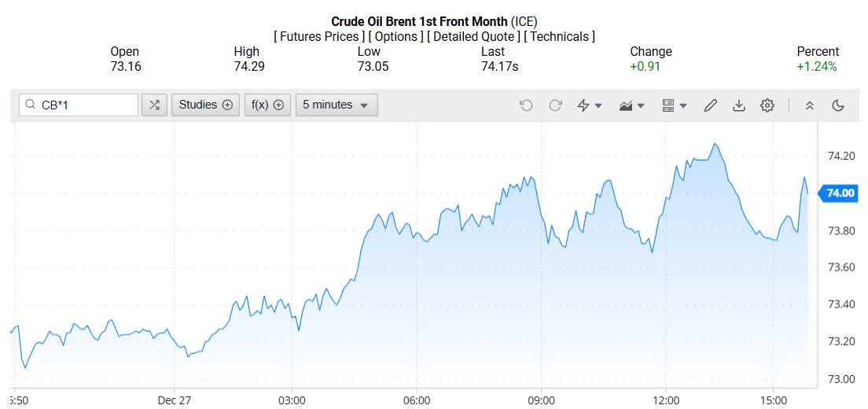Download the chart image
Screen dimensions: 868x409
(738, 105)
